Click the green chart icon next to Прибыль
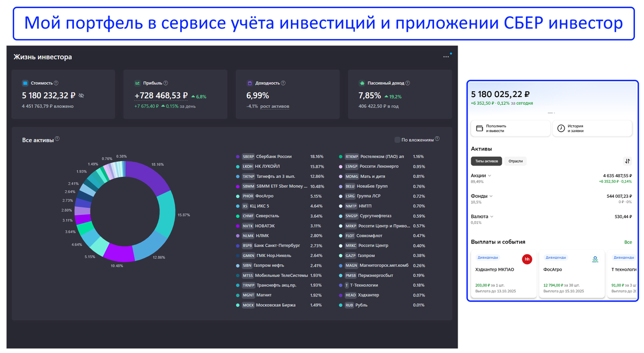 137,83
